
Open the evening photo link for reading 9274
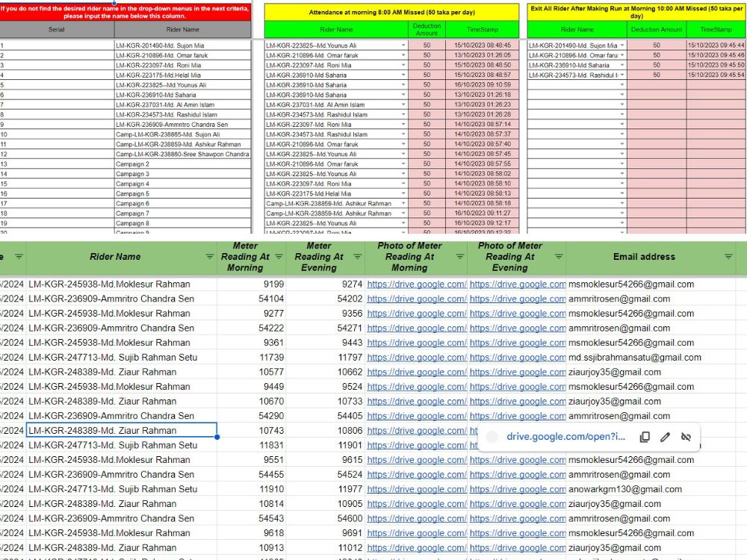tap(518, 284)
